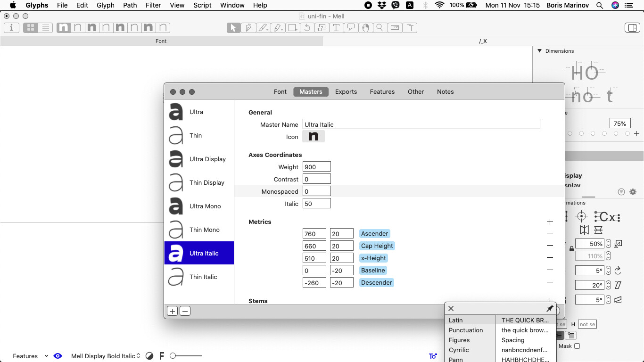Pick the Zoom magnifier tool
The width and height of the screenshot is (644, 362).
click(380, 28)
